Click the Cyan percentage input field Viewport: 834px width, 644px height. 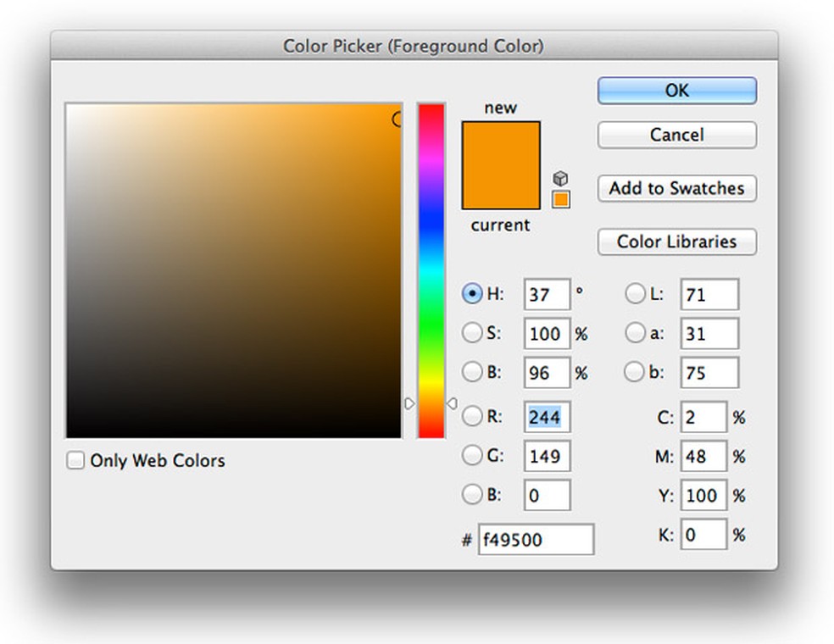tap(704, 418)
